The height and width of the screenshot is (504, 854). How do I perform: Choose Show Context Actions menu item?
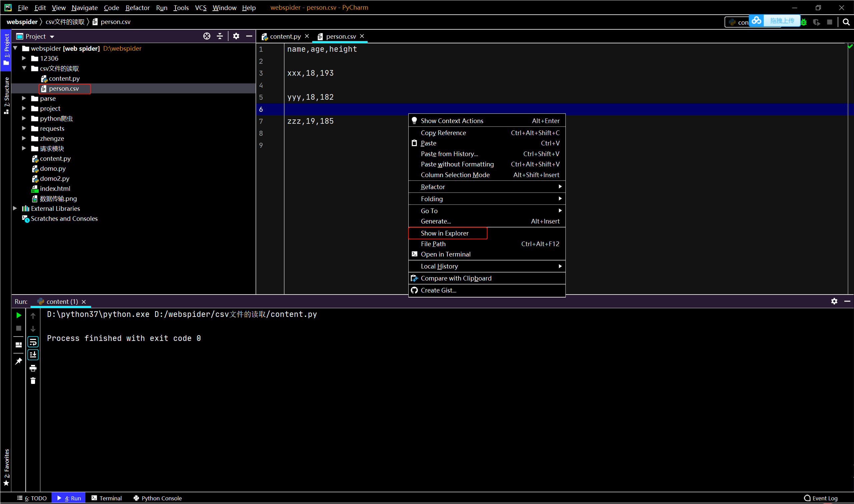click(x=487, y=120)
